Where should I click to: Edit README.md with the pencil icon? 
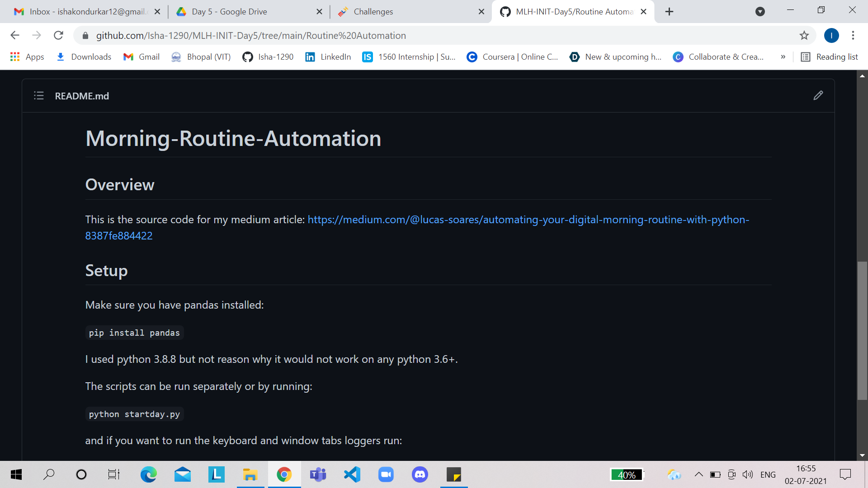pos(818,95)
